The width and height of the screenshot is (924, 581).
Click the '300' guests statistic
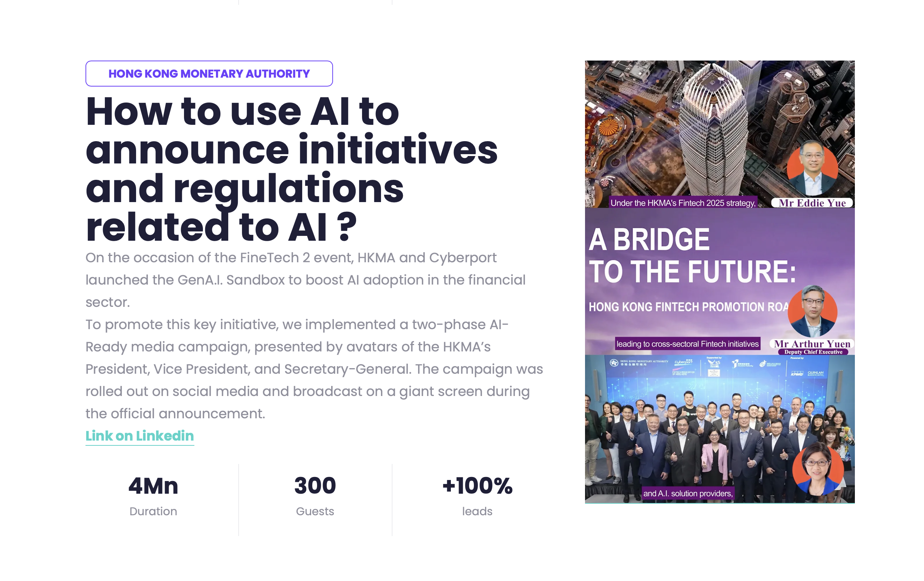coord(315,486)
